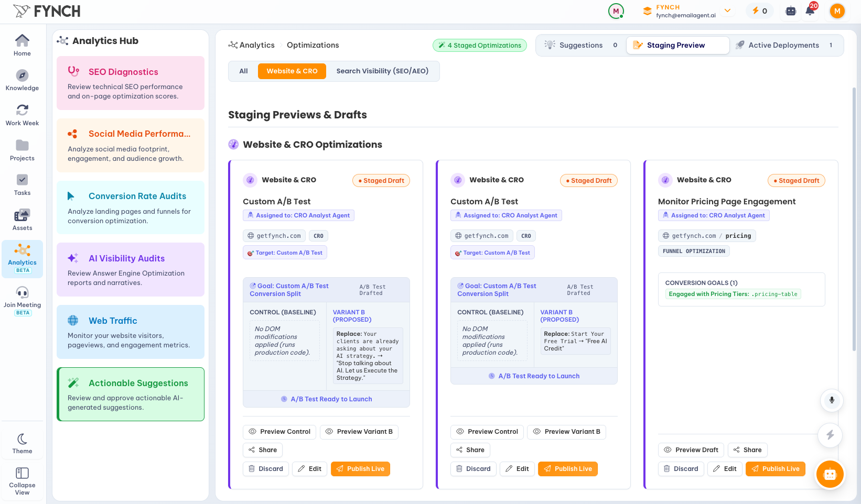Click Engaged with Pricing Tiers goal
The width and height of the screenshot is (861, 504).
coord(733,294)
